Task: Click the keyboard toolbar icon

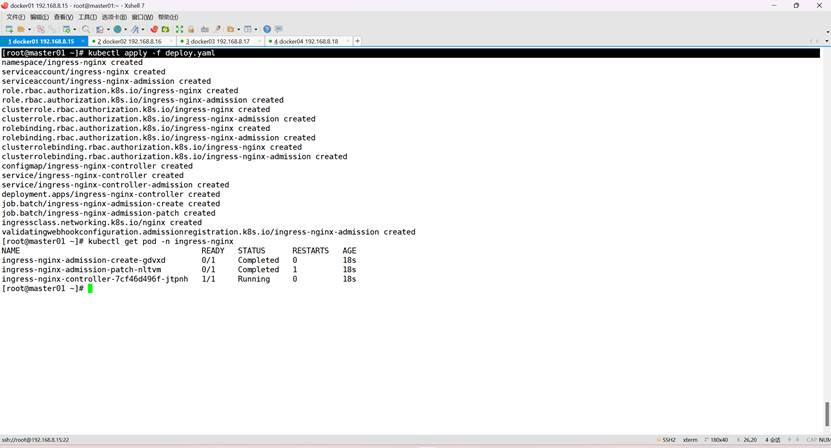Action: point(205,29)
